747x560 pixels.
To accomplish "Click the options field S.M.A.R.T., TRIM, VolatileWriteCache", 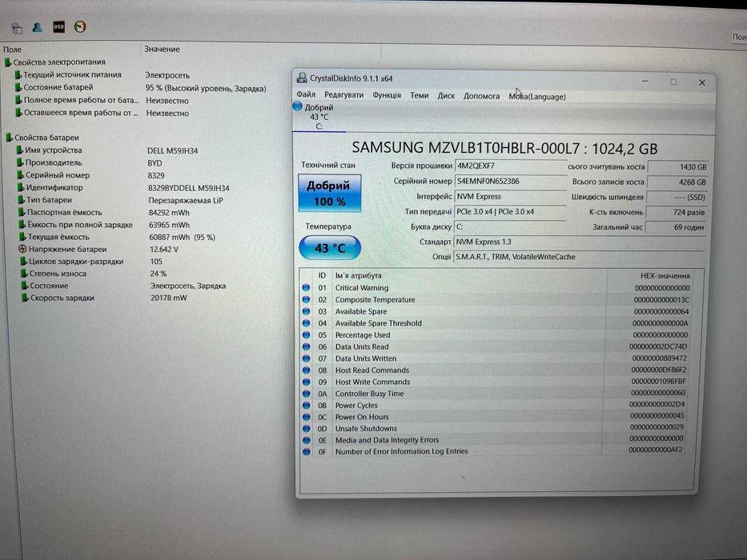I will pyautogui.click(x=580, y=257).
